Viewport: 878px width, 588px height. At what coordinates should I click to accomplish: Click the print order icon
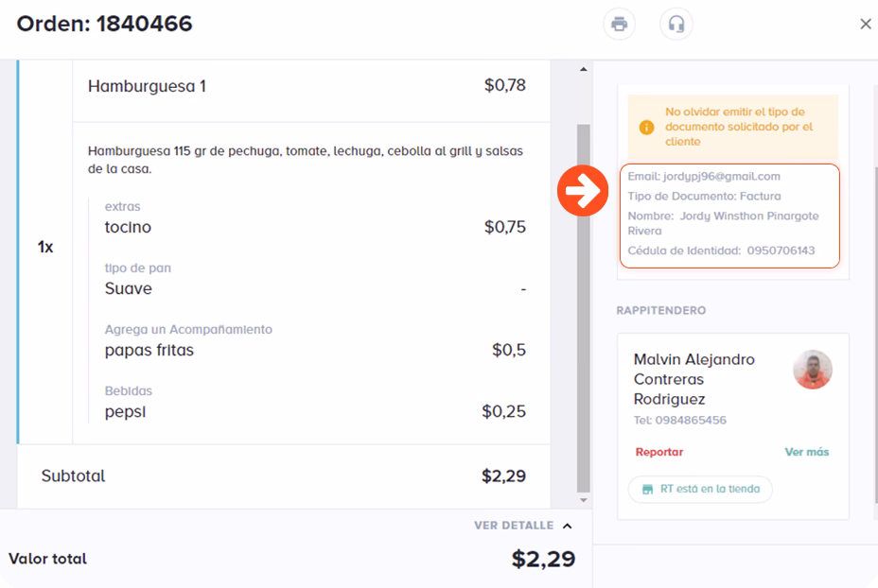click(x=619, y=25)
